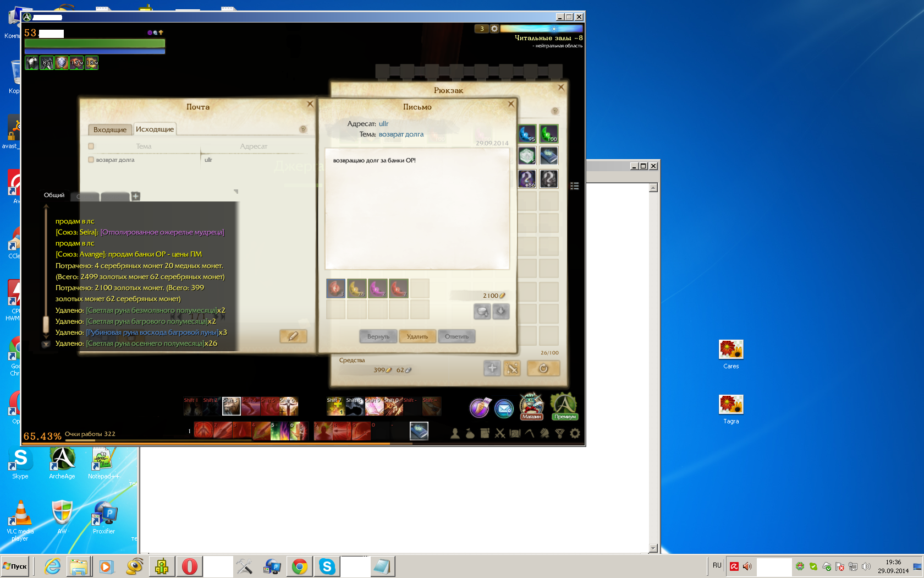Click the chat scrollbar handle

click(x=46, y=324)
